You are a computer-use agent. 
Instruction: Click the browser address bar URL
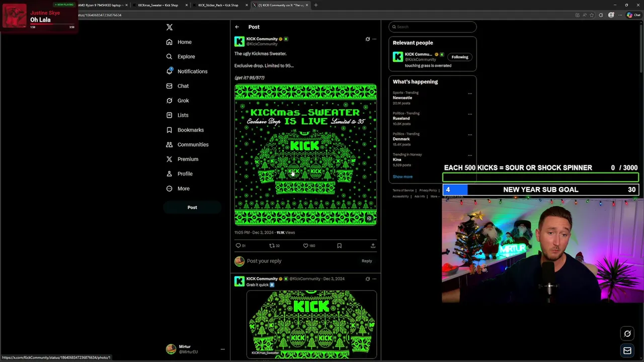tap(99, 15)
